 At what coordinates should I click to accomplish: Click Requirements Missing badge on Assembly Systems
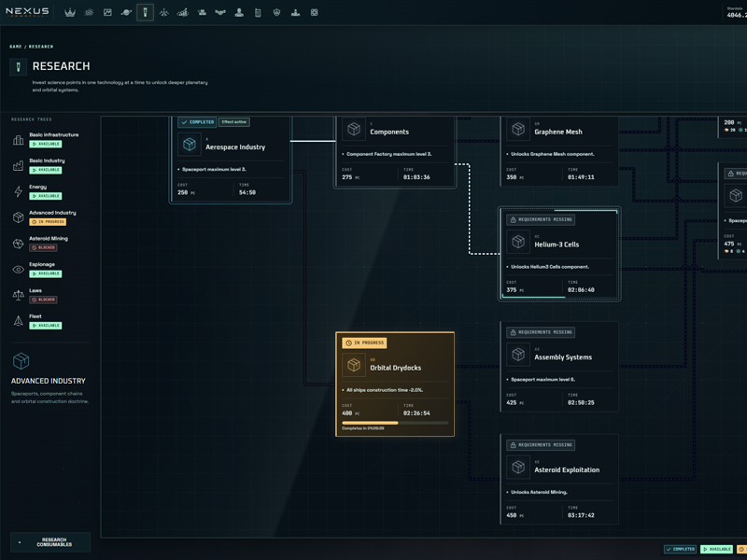541,332
